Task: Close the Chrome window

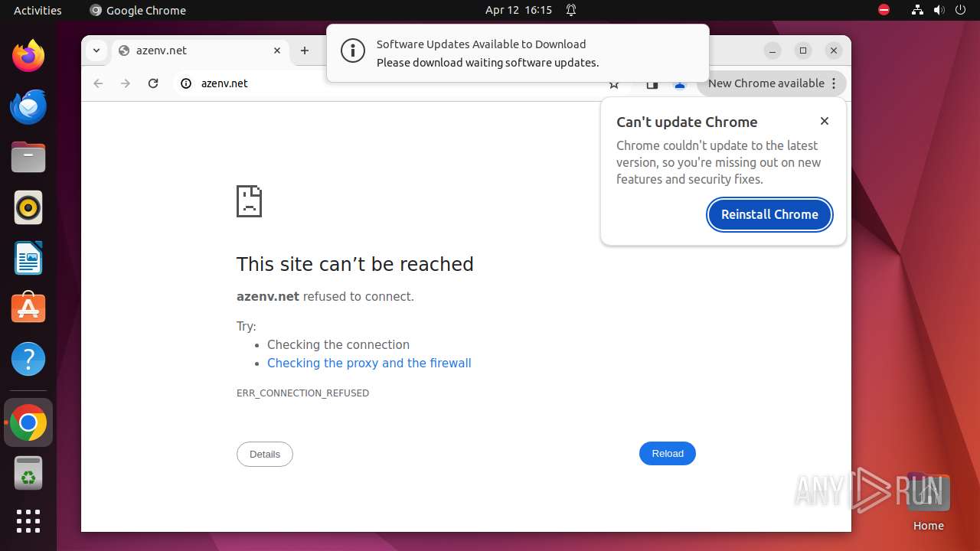Action: 834,51
